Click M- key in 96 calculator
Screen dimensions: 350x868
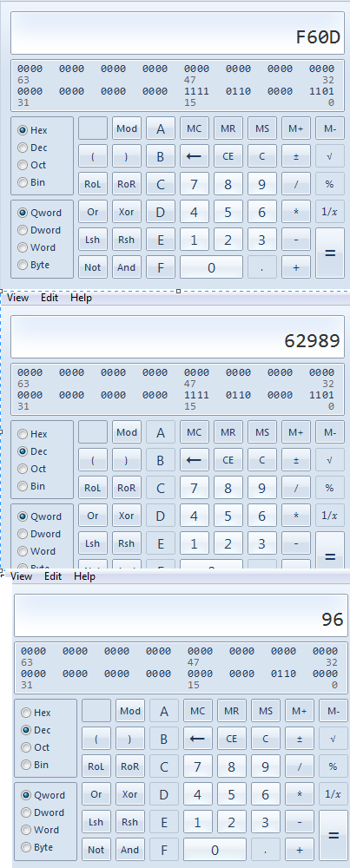(333, 711)
